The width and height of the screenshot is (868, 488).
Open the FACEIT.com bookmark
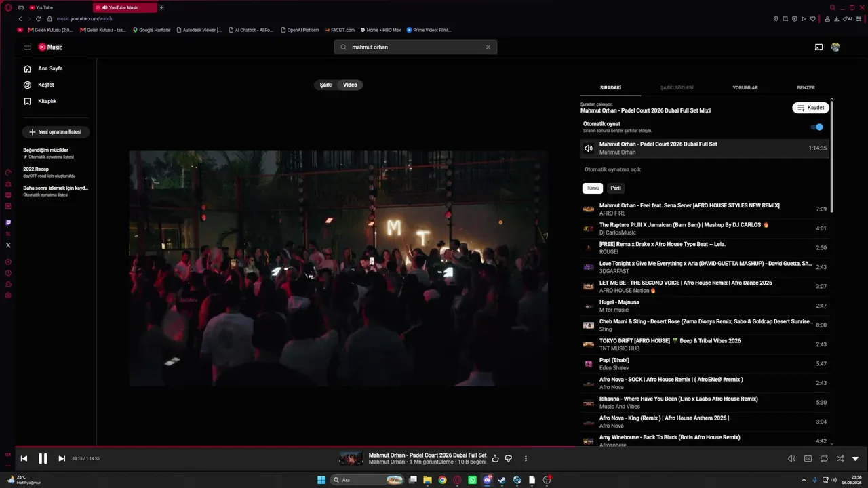[x=340, y=30]
